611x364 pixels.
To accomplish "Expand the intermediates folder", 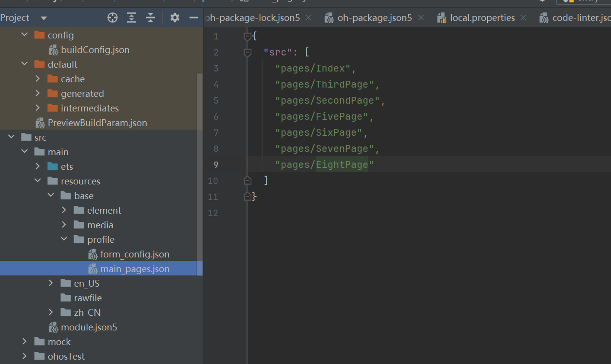I will tap(38, 108).
